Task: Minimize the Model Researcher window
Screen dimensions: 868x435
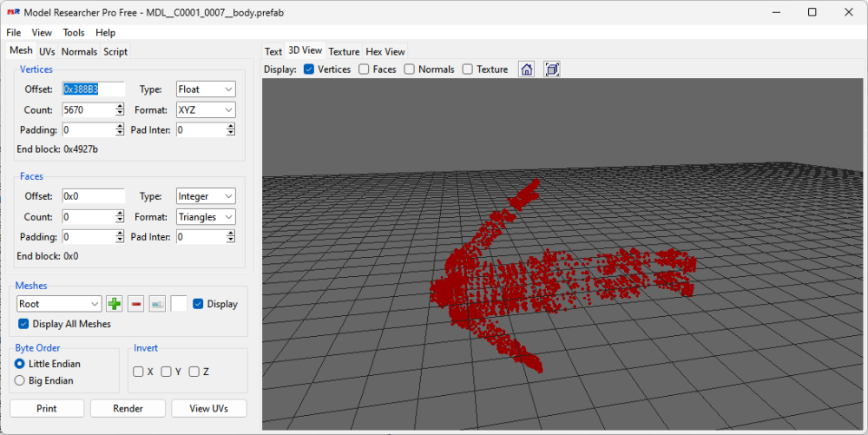Action: click(x=776, y=12)
